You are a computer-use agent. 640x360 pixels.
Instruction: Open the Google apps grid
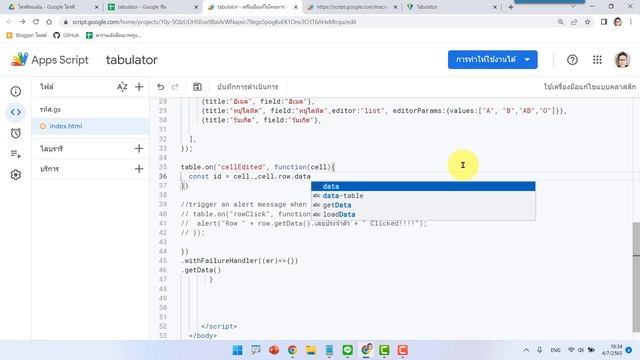(x=597, y=60)
